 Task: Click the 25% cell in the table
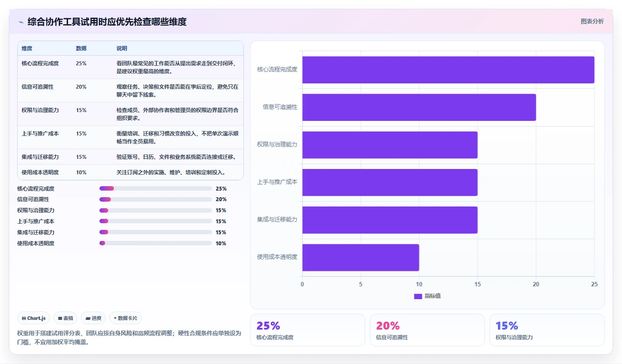point(81,64)
